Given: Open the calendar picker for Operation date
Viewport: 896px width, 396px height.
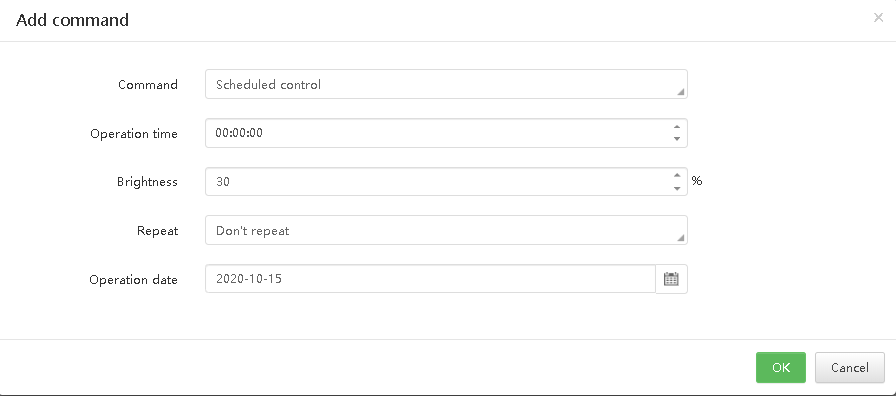Looking at the screenshot, I should click(x=671, y=279).
